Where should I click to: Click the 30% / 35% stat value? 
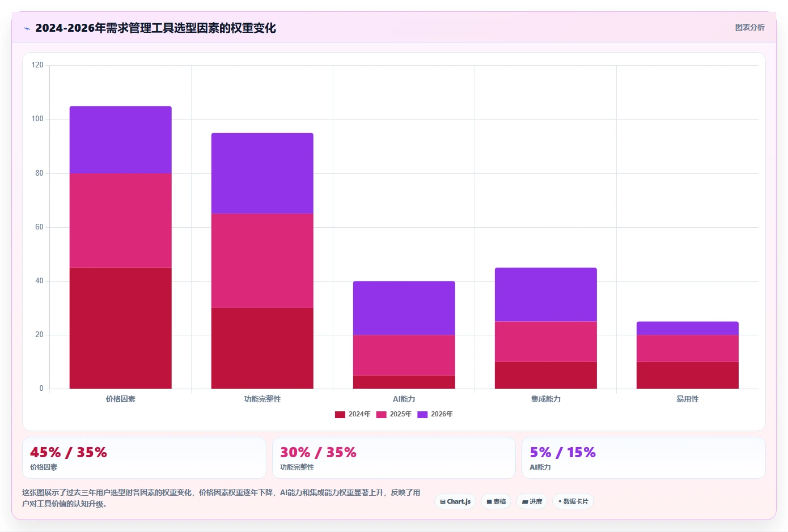318,452
